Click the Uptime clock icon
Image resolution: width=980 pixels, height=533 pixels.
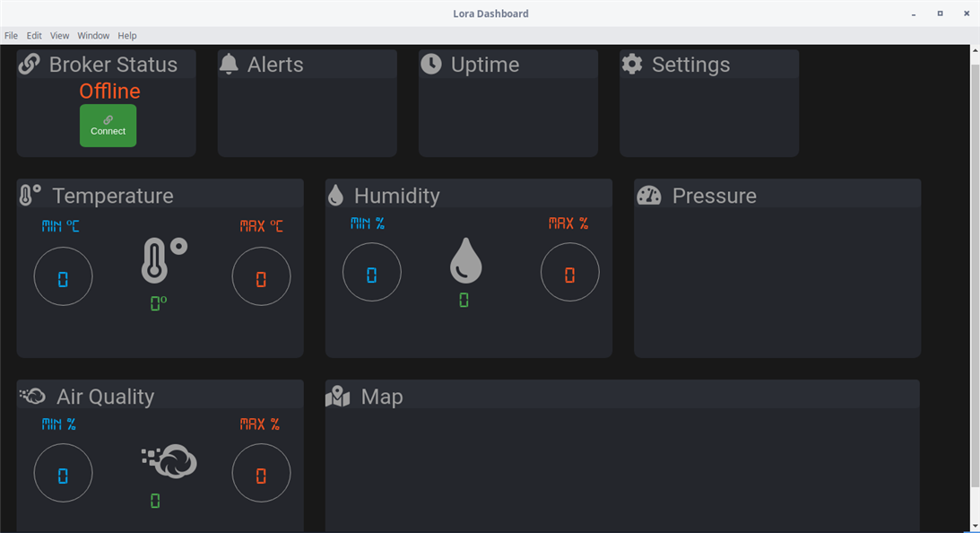pyautogui.click(x=431, y=65)
